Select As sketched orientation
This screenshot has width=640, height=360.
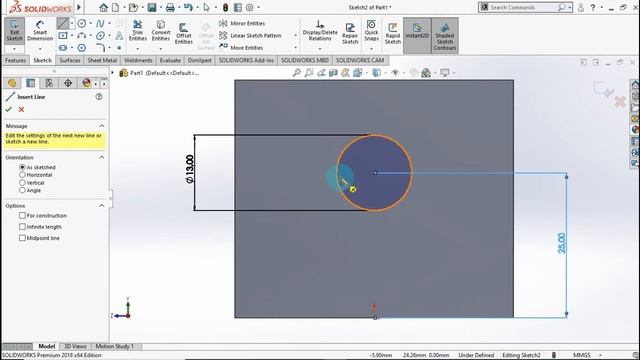pos(22,167)
